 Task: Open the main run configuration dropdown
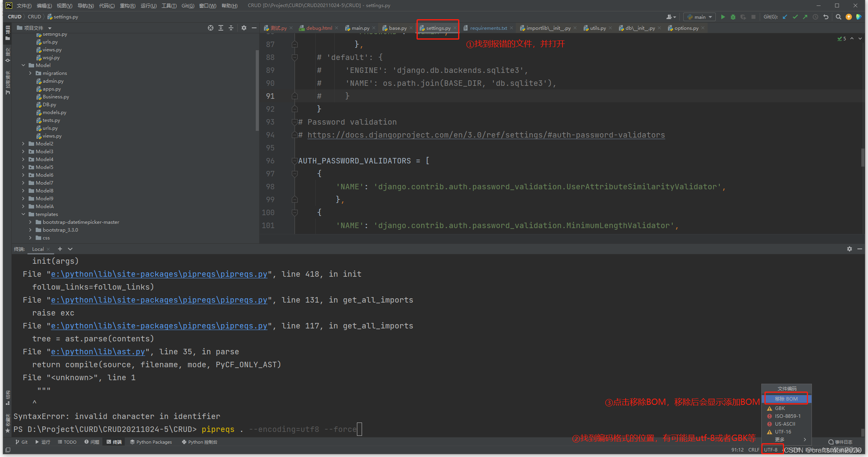700,17
